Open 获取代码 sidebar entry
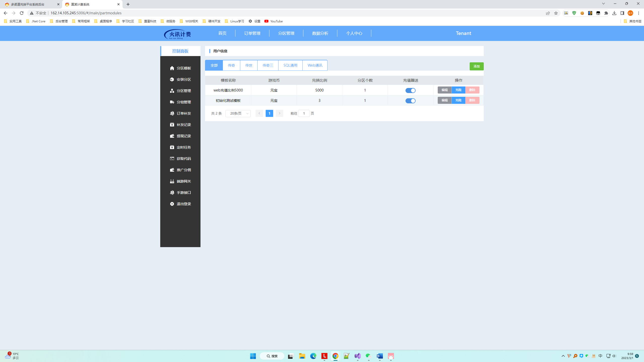This screenshot has height=362, width=644. (180, 159)
